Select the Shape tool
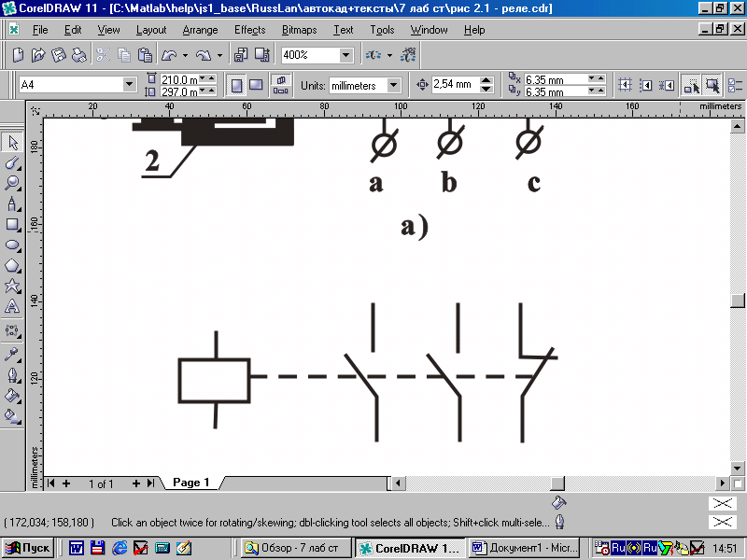 (x=13, y=163)
